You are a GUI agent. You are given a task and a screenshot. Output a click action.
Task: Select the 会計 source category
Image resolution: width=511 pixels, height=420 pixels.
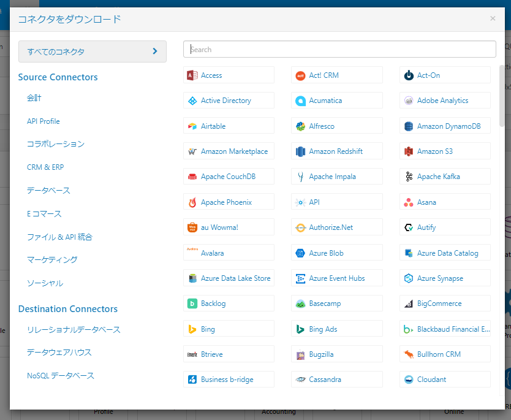[34, 98]
